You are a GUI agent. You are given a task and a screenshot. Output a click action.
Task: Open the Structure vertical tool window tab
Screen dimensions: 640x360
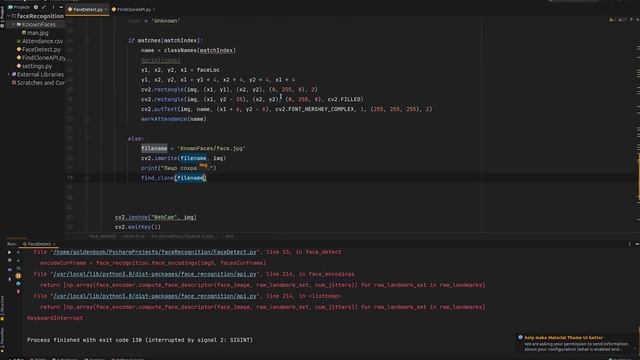coord(2,307)
